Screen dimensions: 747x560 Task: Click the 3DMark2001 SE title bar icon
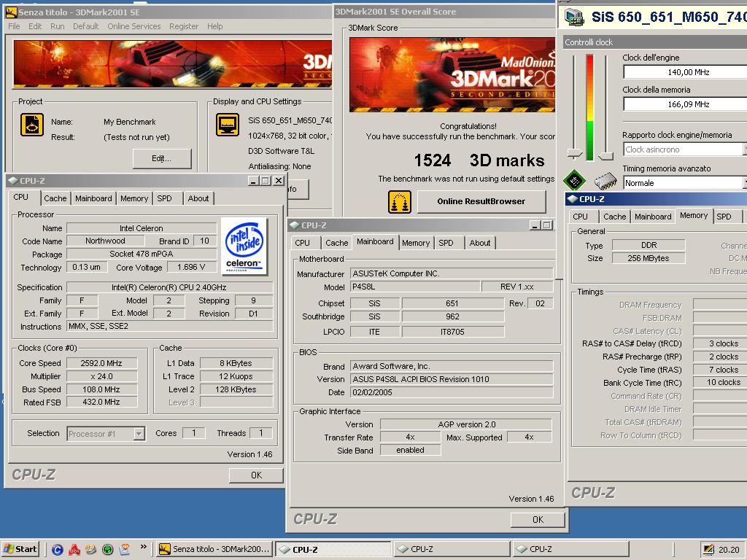click(11, 12)
